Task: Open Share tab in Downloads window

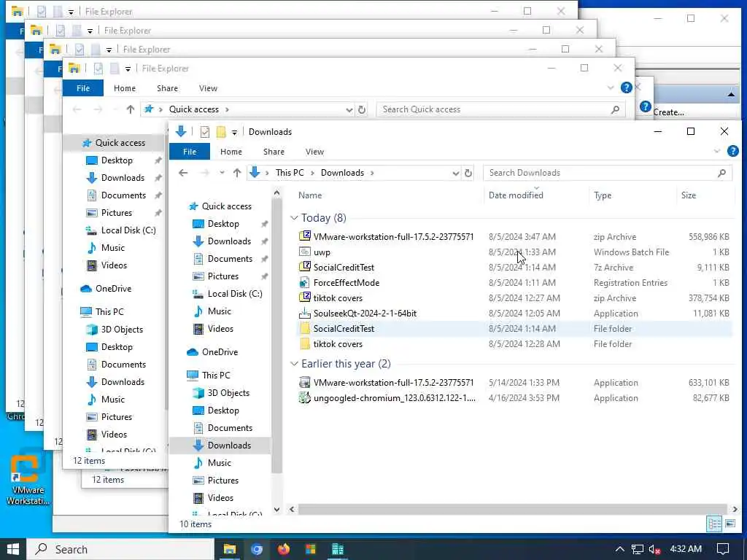Action: click(274, 152)
